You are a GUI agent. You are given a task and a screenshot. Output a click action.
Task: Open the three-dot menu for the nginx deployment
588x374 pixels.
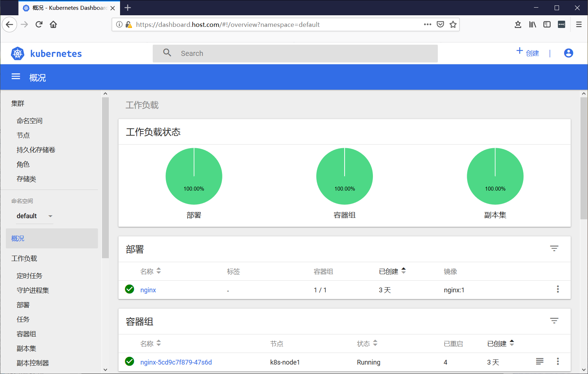point(558,289)
